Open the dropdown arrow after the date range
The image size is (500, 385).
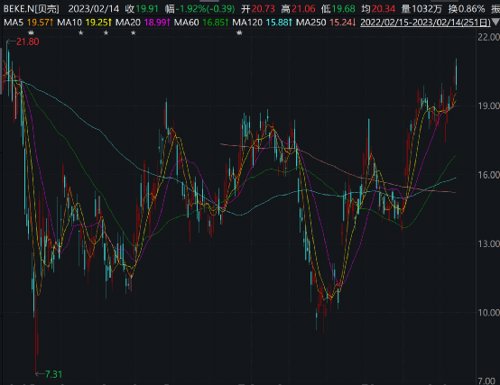click(x=496, y=23)
